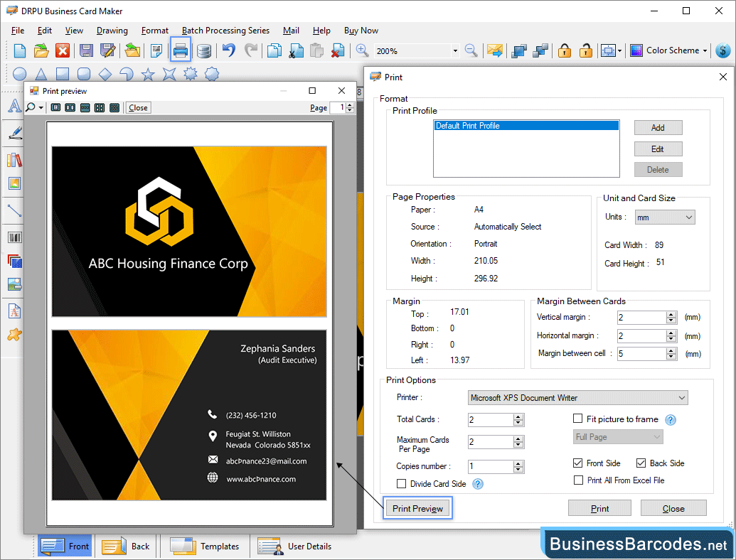
Task: Switch to the Back tab
Action: pyautogui.click(x=125, y=546)
